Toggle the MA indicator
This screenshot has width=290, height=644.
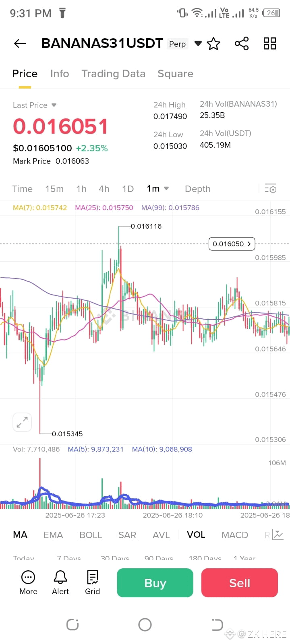pyautogui.click(x=20, y=535)
